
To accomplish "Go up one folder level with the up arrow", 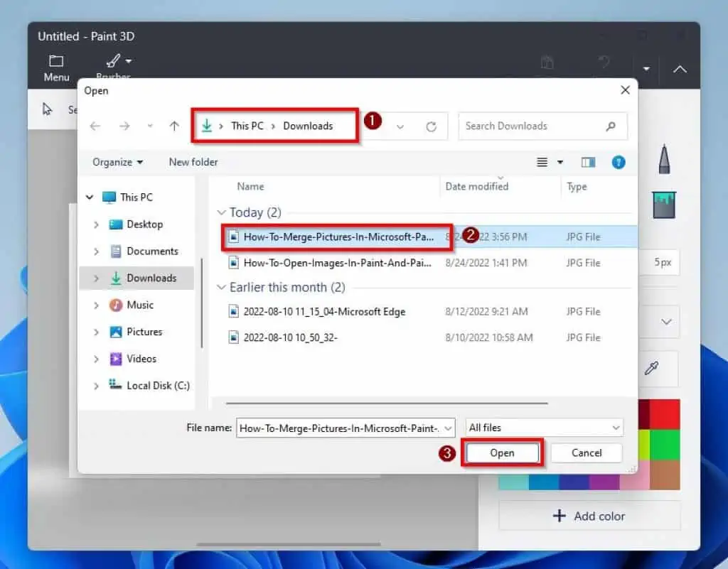I will tap(173, 126).
